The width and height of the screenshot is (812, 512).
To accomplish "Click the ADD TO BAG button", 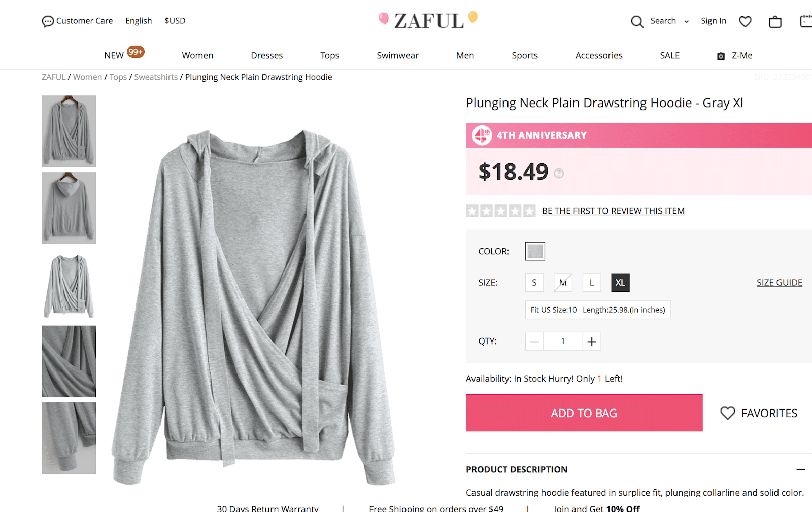I will pos(584,413).
